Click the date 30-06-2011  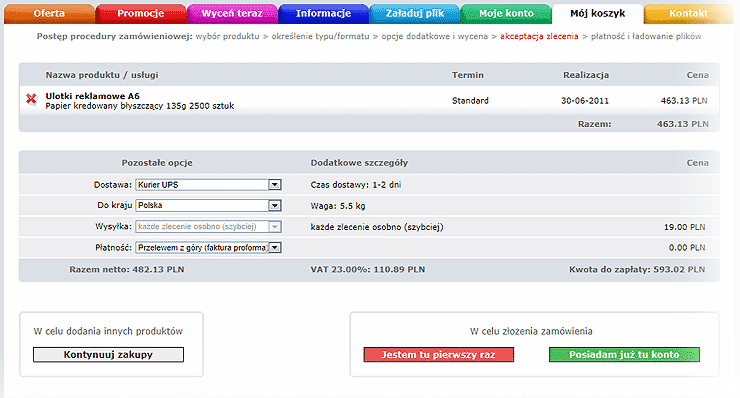(x=585, y=101)
